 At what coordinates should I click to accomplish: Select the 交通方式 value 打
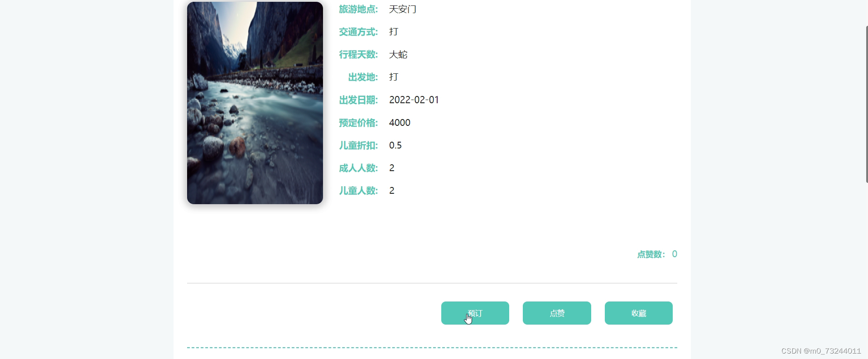[x=394, y=32]
